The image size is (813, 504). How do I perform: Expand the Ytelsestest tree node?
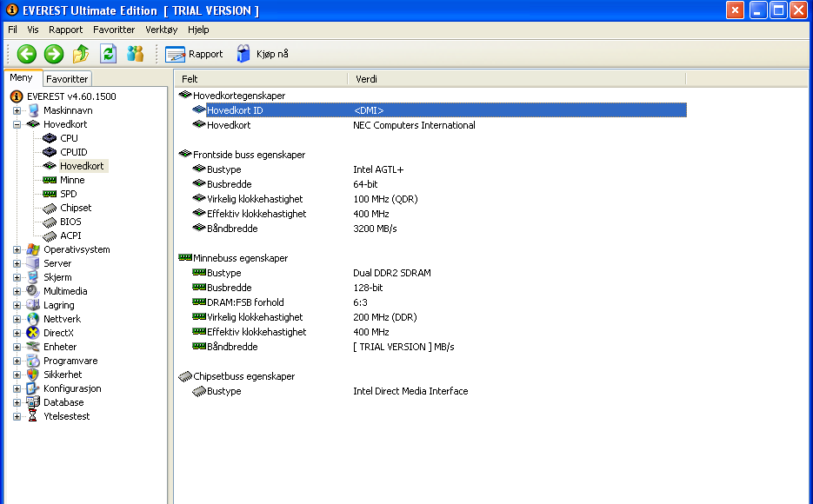pos(17,416)
